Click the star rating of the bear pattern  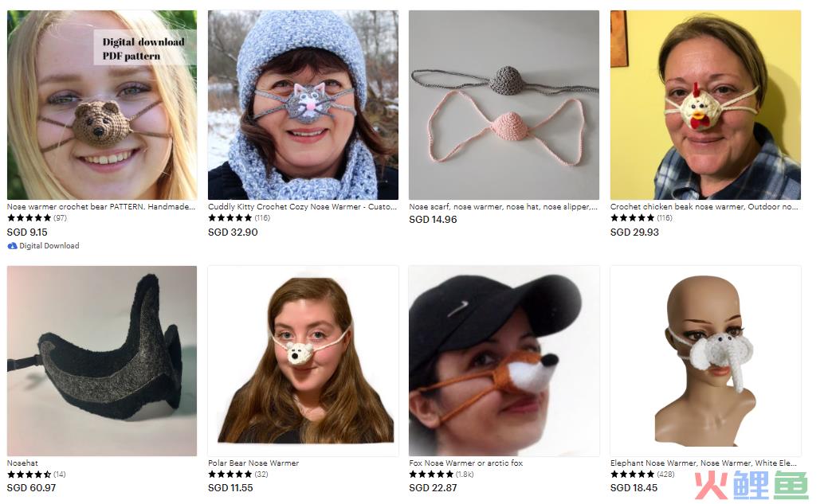click(x=29, y=218)
